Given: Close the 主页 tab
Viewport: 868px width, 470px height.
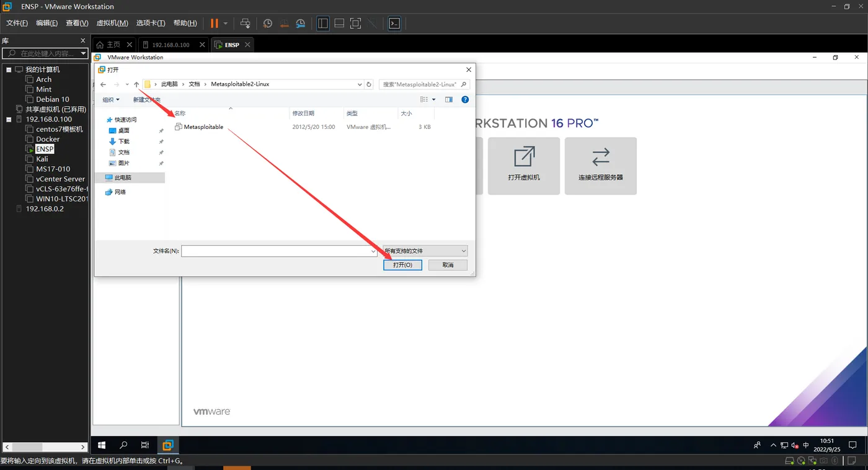Looking at the screenshot, I should (x=130, y=45).
